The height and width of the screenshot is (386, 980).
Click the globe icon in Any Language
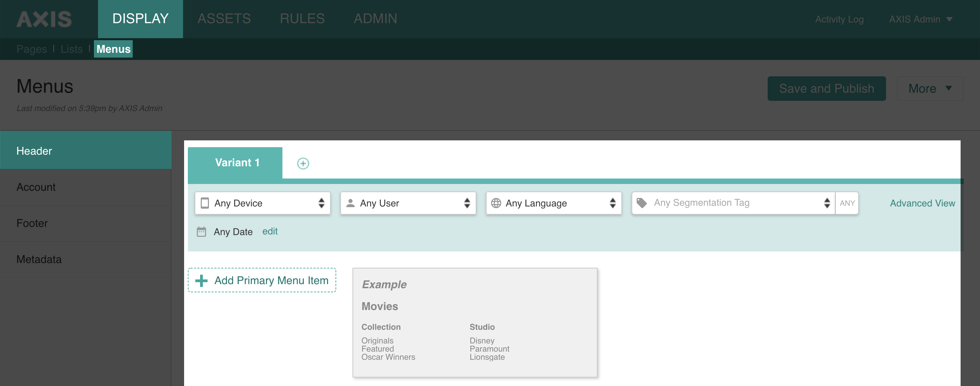496,203
